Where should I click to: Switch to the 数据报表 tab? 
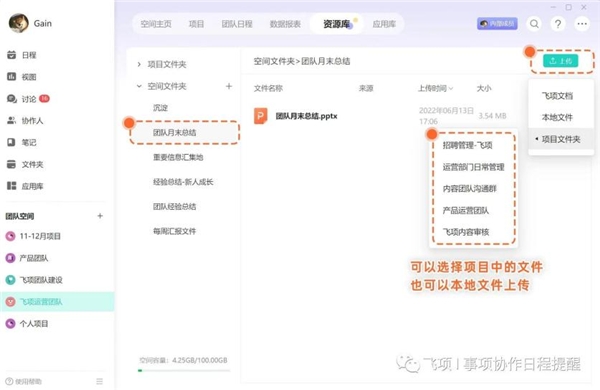tap(285, 24)
